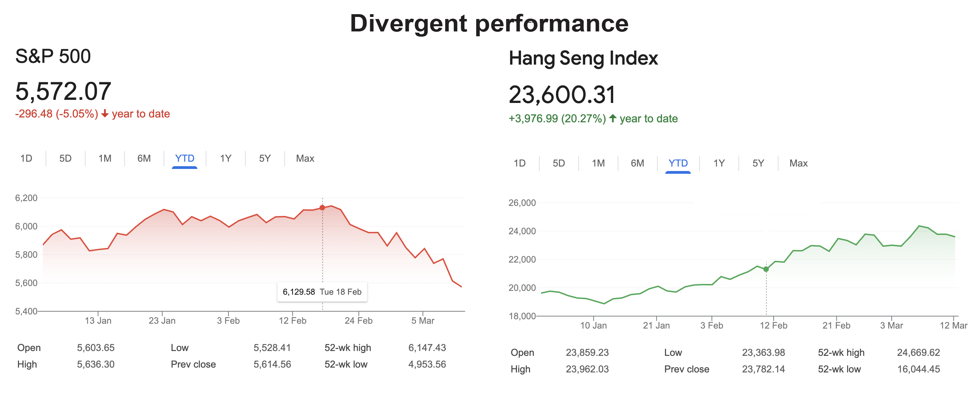Select the Hang Seng Max range tab

pos(798,163)
